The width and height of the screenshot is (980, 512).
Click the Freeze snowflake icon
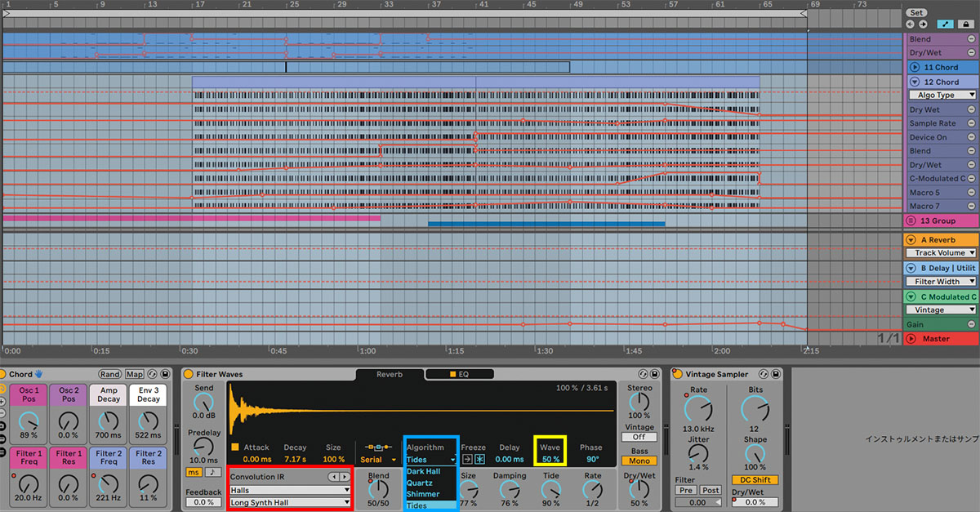point(479,460)
